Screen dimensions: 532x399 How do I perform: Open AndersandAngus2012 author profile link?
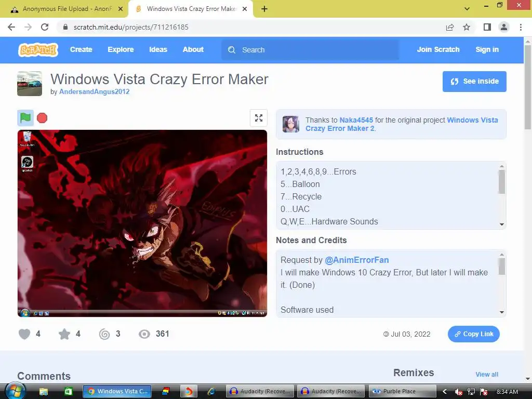95,91
